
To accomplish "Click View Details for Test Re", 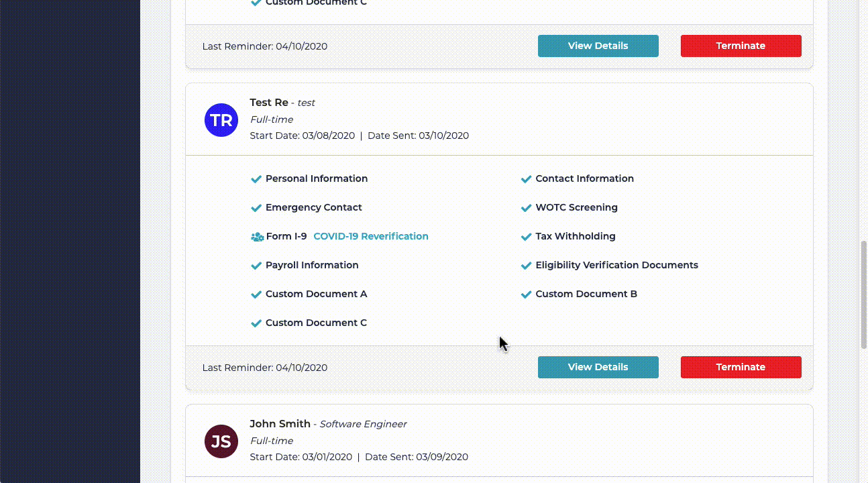I will (598, 367).
